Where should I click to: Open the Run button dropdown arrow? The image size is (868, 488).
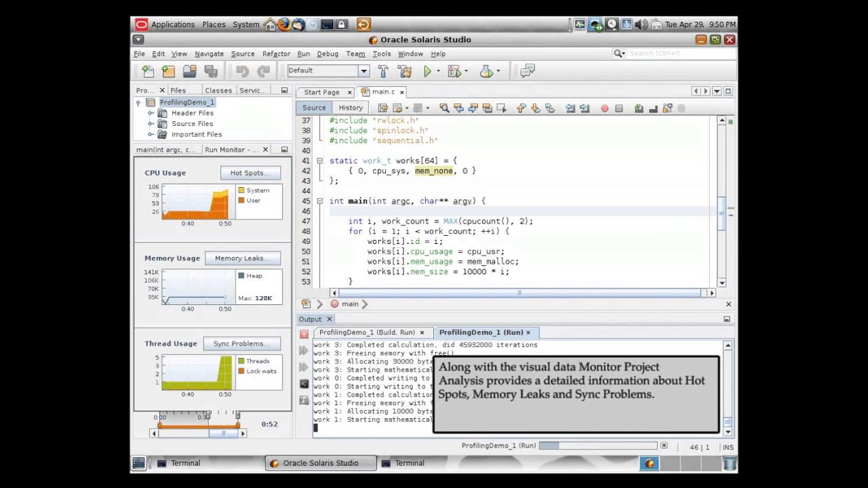[438, 71]
